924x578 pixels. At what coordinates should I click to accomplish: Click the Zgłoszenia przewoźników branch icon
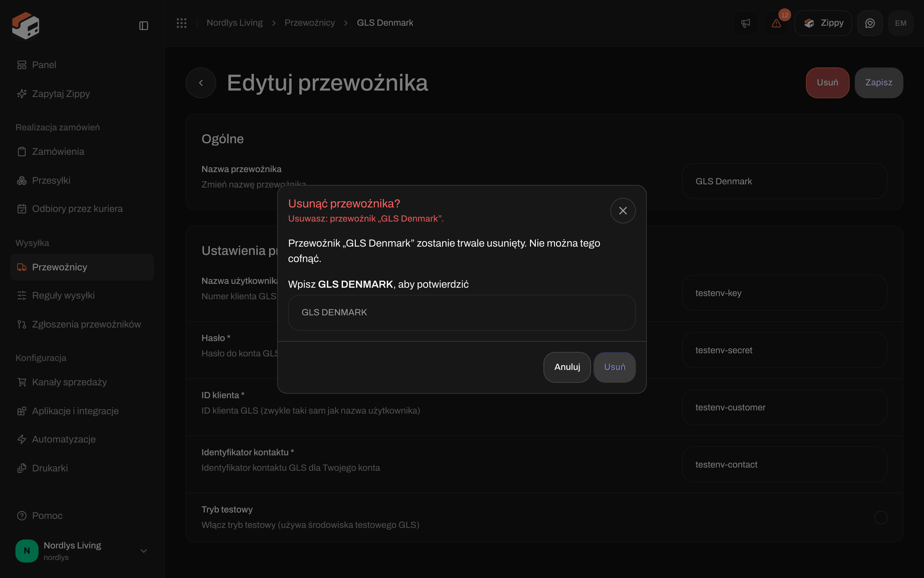coord(22,324)
